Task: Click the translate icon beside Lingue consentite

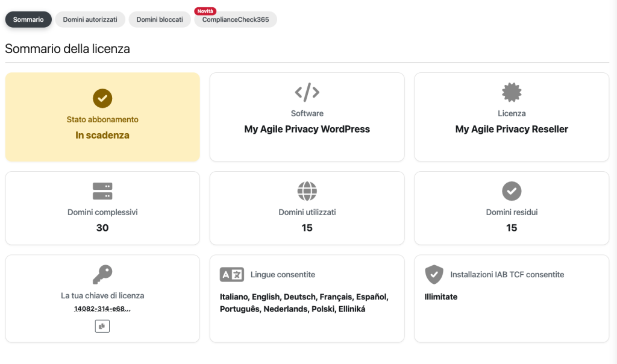Action: click(x=232, y=275)
